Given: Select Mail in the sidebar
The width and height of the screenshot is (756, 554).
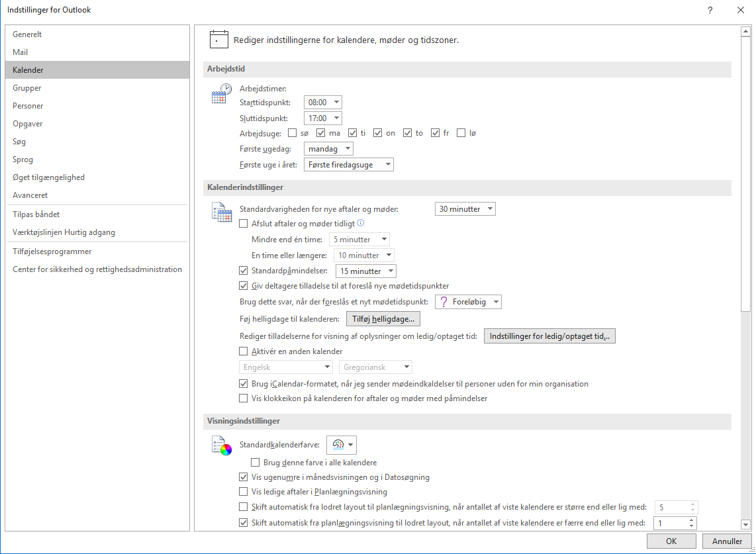Looking at the screenshot, I should [97, 52].
